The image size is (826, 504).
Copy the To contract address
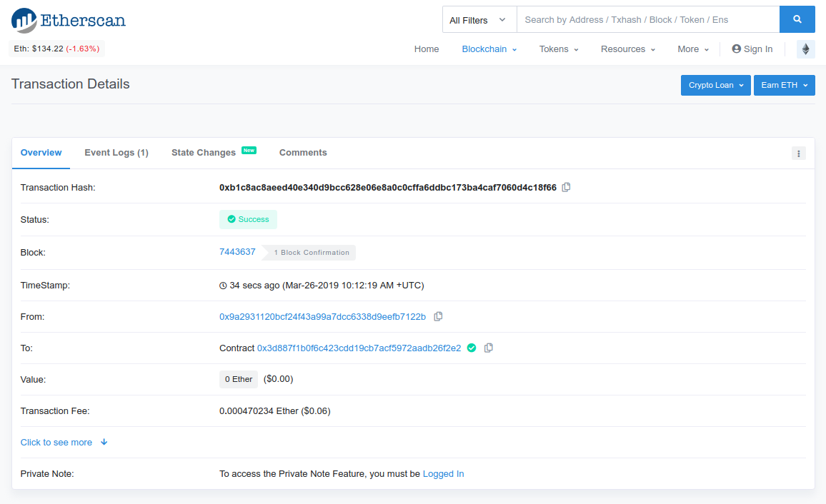click(489, 348)
